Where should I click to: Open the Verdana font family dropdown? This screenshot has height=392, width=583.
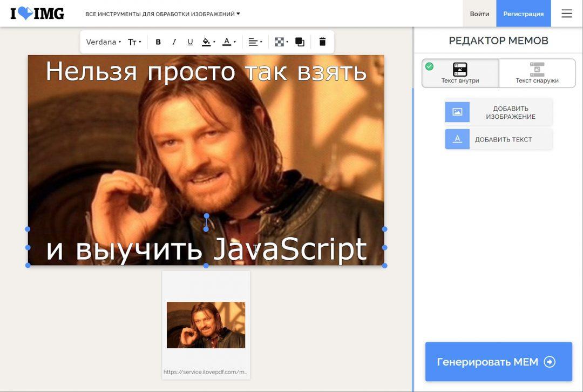[x=102, y=42]
